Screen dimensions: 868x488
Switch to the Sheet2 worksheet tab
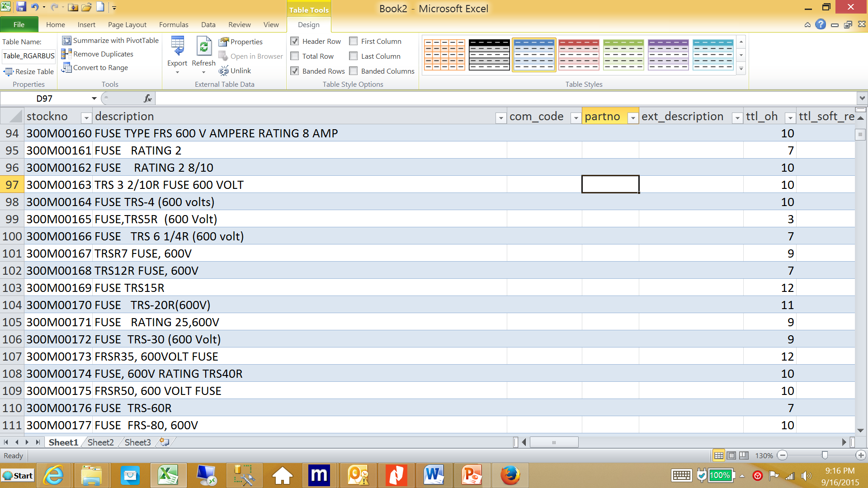pyautogui.click(x=100, y=442)
